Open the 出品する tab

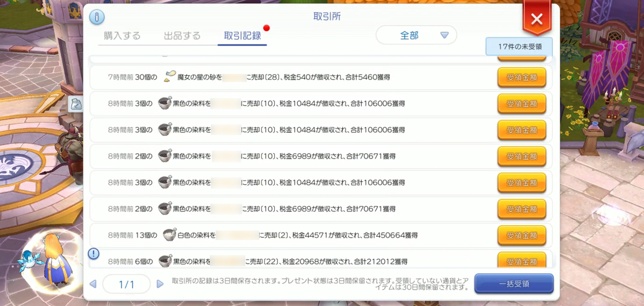182,36
